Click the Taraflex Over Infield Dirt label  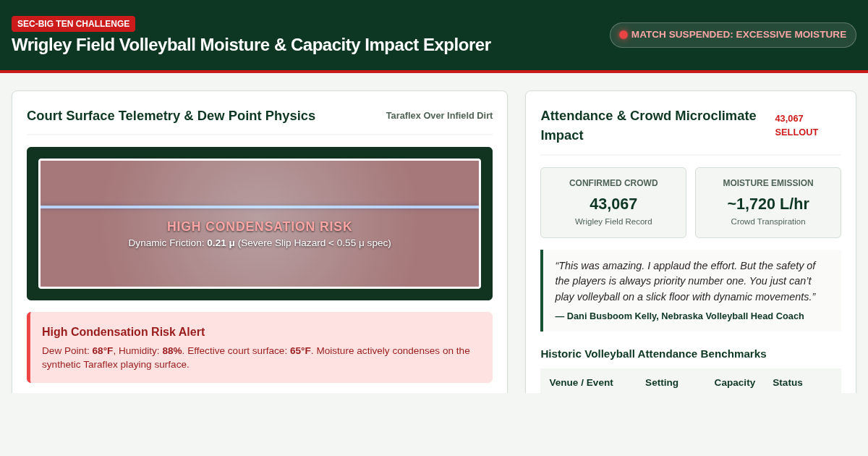click(x=439, y=116)
